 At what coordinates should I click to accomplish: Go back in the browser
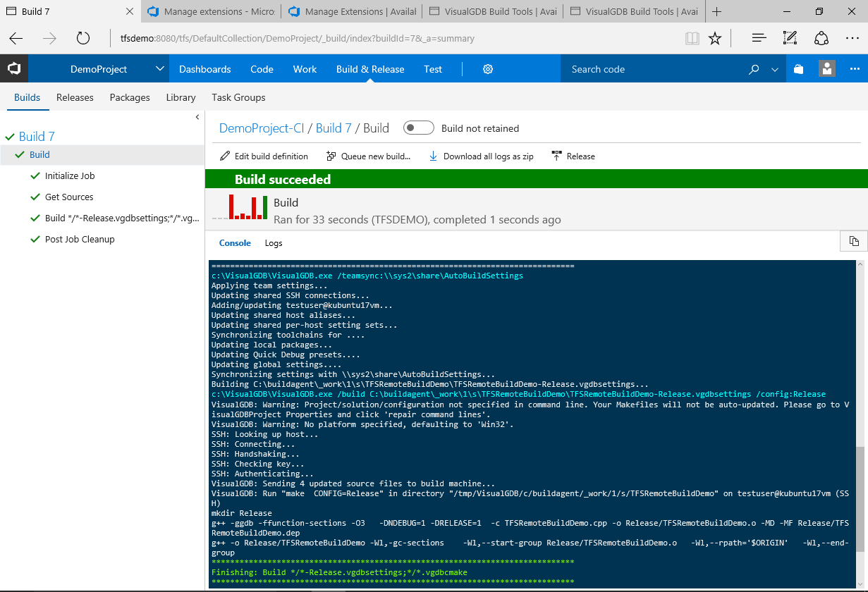[16, 39]
